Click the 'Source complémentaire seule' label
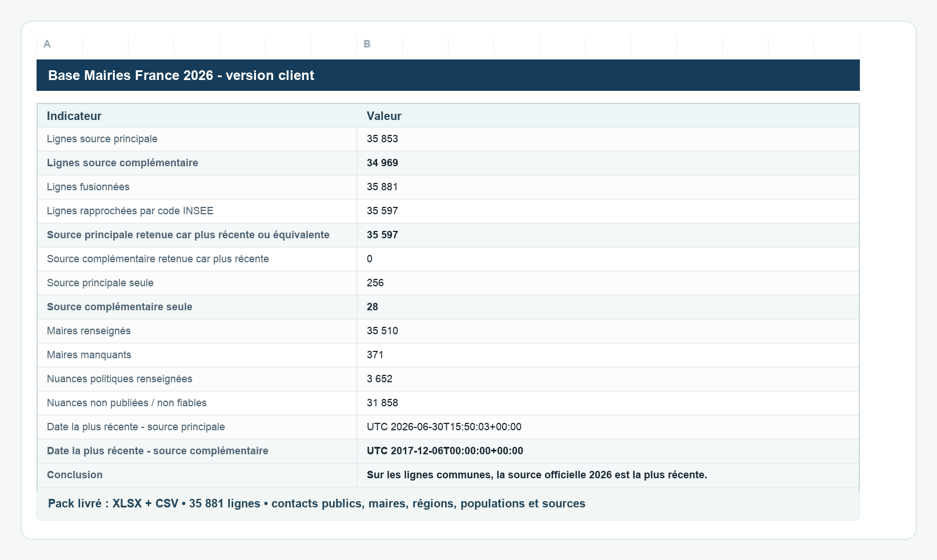The height and width of the screenshot is (560, 937). coord(197,307)
